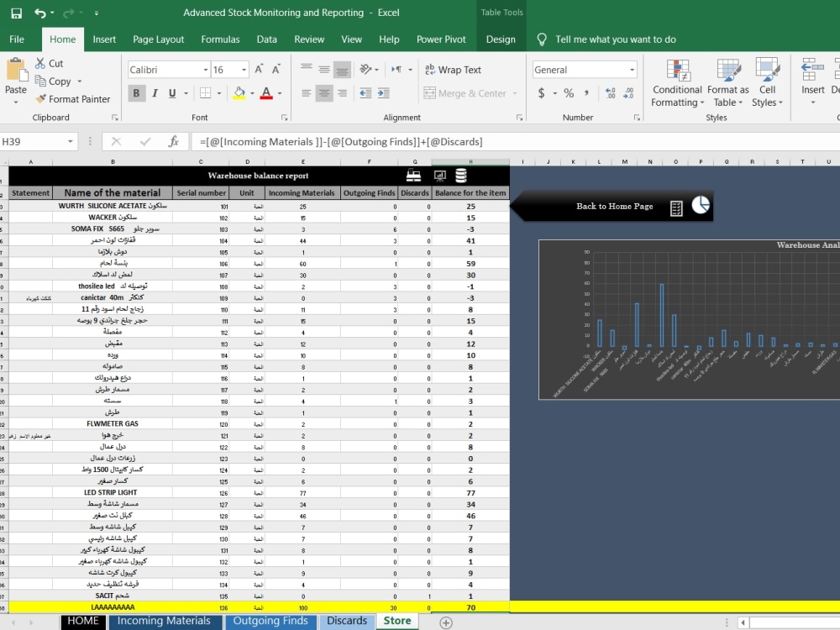The height and width of the screenshot is (630, 840).
Task: Apply red font color
Action: [x=266, y=93]
